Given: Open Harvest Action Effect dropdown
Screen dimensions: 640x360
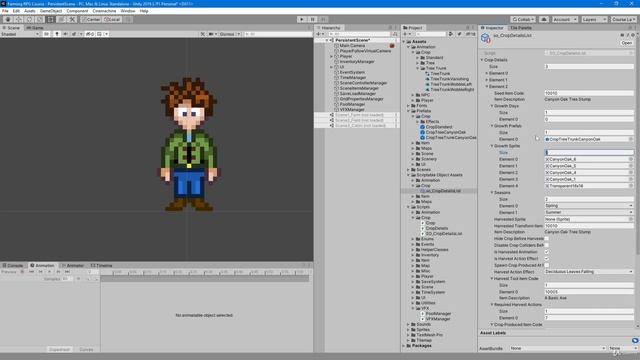Looking at the screenshot, I should point(589,272).
